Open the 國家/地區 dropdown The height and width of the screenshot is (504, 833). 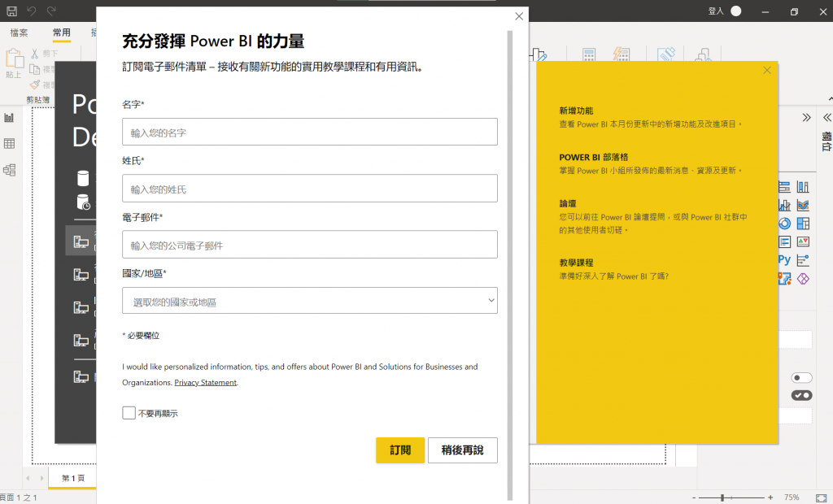[x=310, y=301]
